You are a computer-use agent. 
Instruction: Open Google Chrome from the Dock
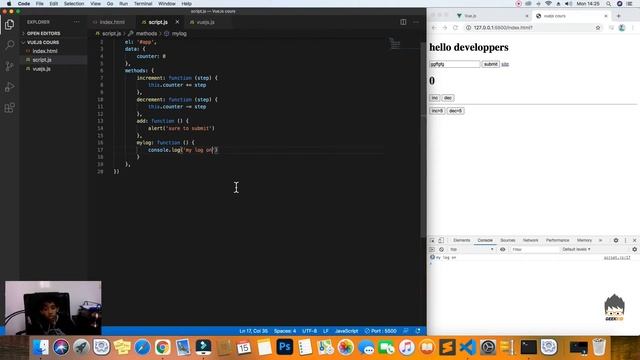pos(162,347)
